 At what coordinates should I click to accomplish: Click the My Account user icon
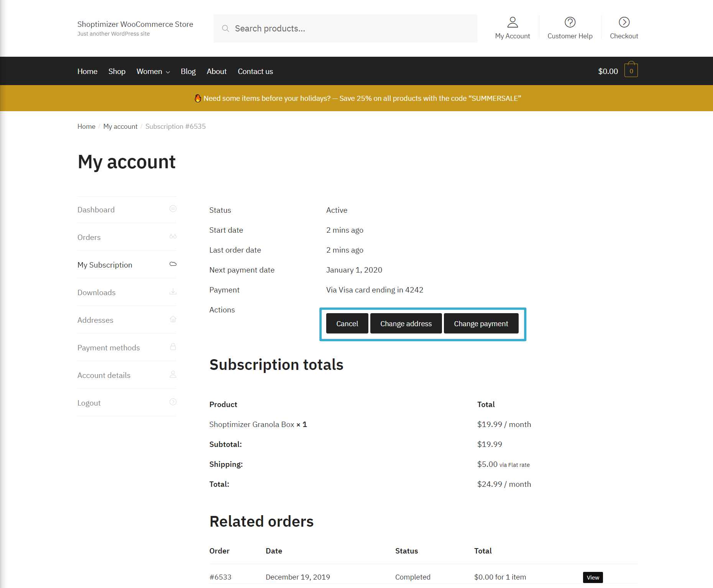pos(513,22)
